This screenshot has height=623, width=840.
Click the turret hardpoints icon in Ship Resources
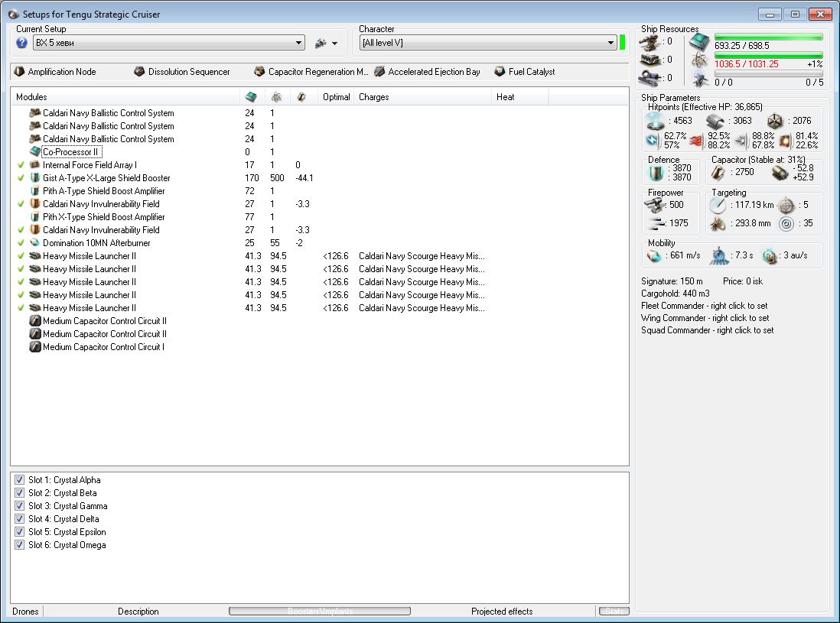click(x=650, y=42)
